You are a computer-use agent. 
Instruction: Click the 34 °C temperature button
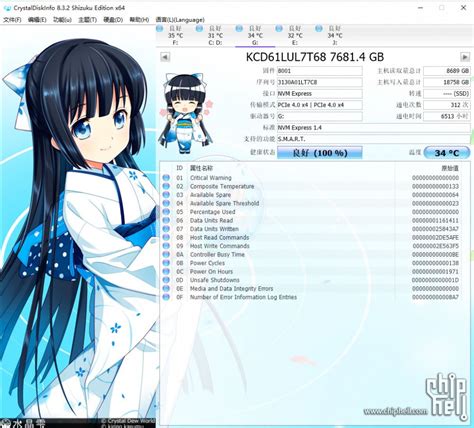coord(447,153)
